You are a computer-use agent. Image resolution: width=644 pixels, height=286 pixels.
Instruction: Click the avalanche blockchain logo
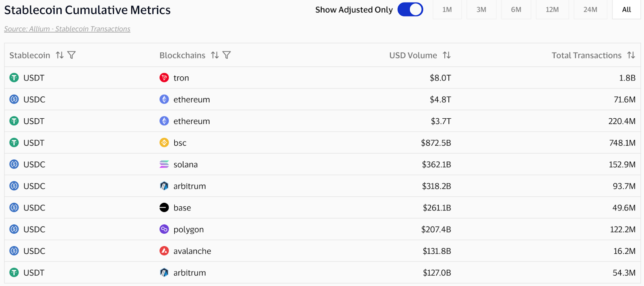click(164, 251)
